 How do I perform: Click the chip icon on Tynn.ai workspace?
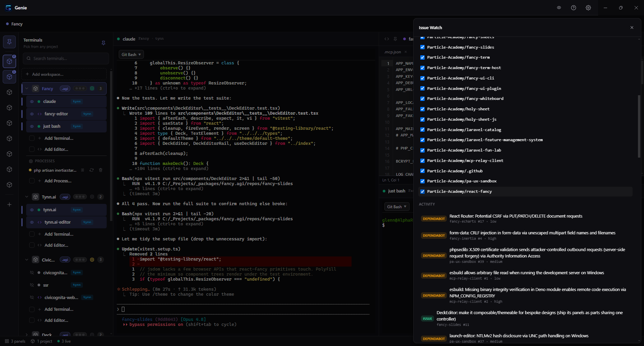pos(92,197)
